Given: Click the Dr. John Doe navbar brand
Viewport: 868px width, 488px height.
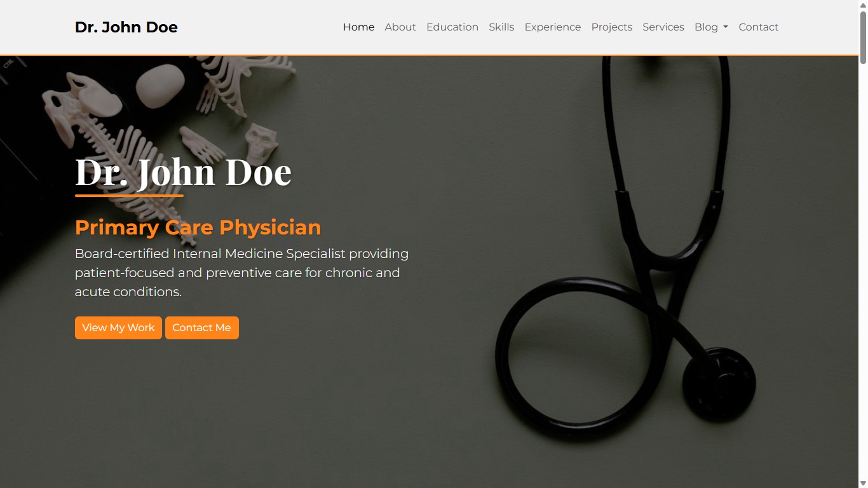Looking at the screenshot, I should click(126, 27).
